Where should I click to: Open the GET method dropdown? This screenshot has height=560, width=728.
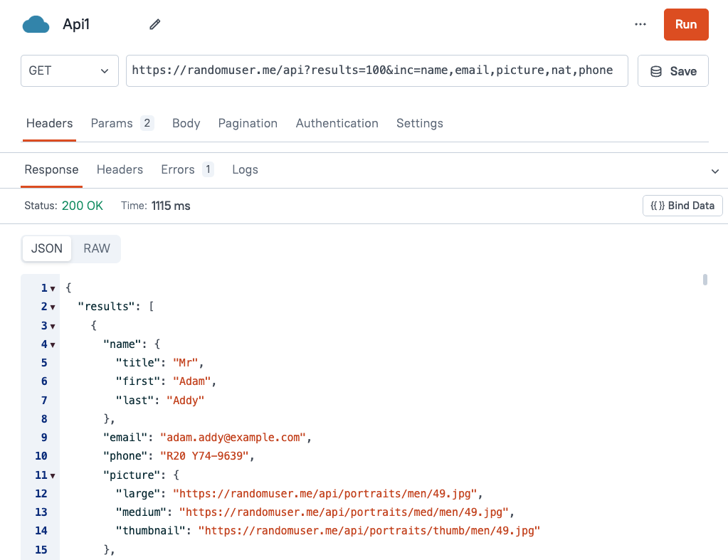(x=69, y=70)
